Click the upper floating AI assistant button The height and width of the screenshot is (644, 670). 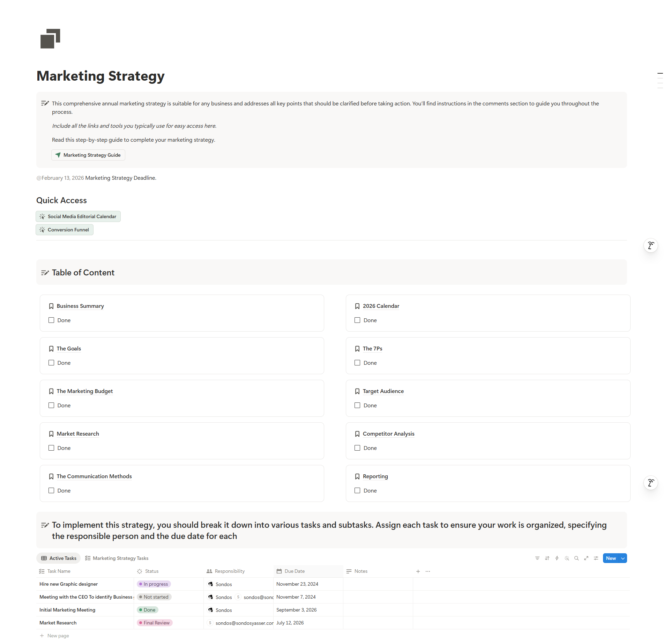click(650, 245)
